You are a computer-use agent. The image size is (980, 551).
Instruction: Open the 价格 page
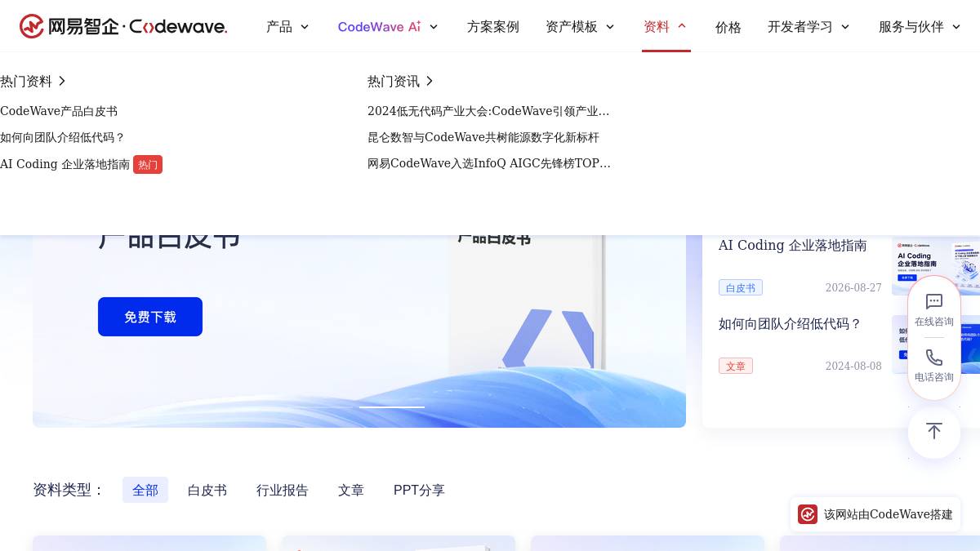[x=728, y=27]
